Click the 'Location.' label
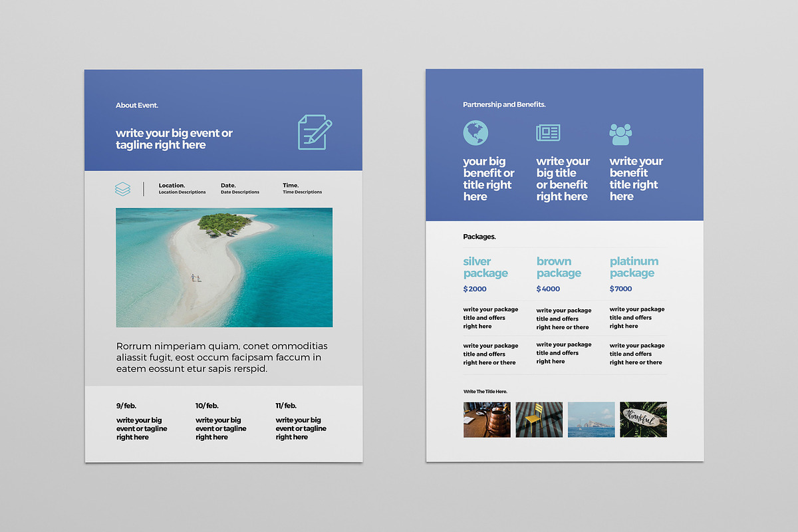The height and width of the screenshot is (532, 798). tap(172, 186)
